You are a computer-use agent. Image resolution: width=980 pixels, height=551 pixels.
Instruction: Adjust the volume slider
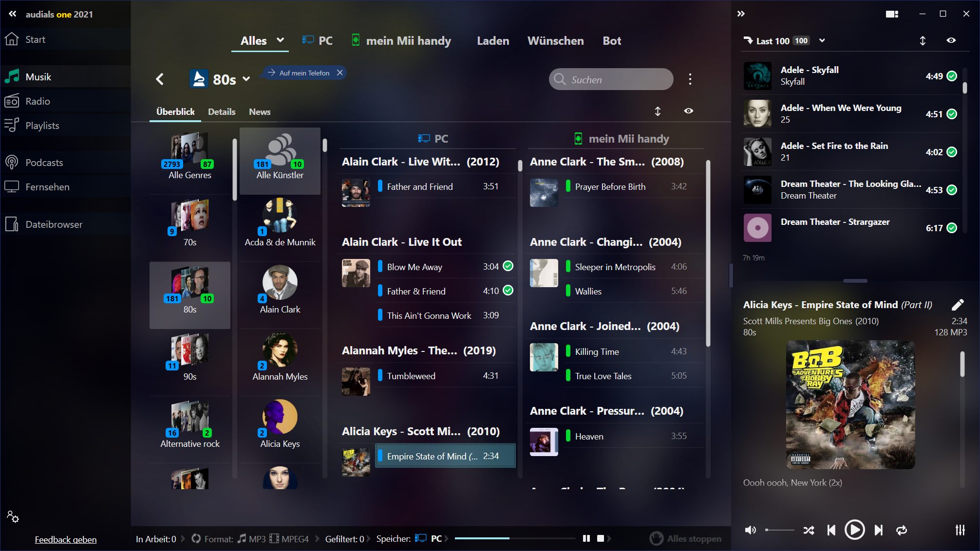[779, 530]
